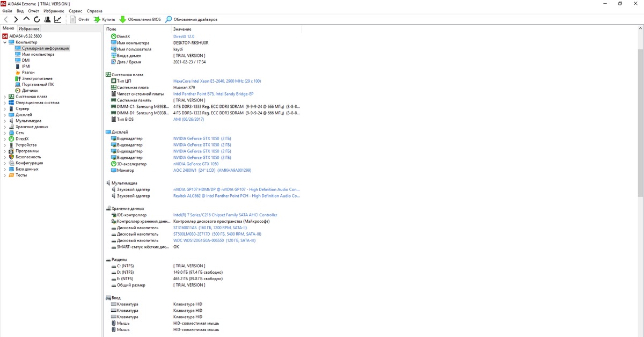Switch to the Избранное sidebar tab
The width and height of the screenshot is (644, 337).
pos(28,28)
